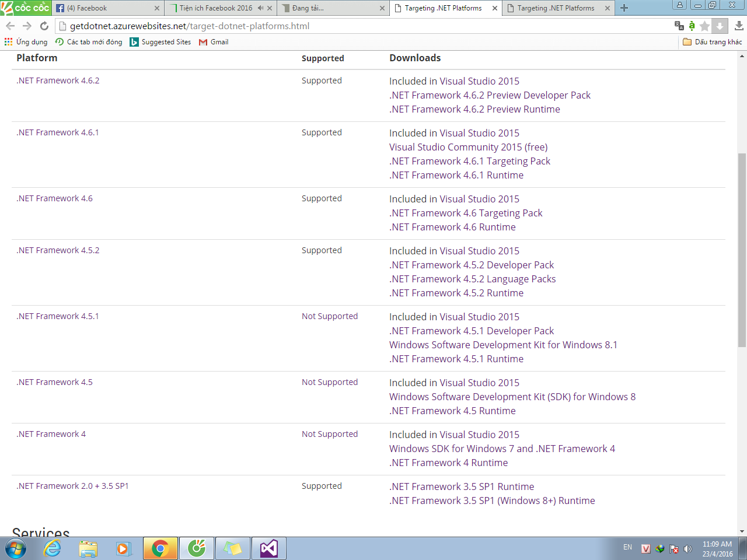This screenshot has width=747, height=560.
Task: Launch Visual Studio from the taskbar
Action: point(268,548)
